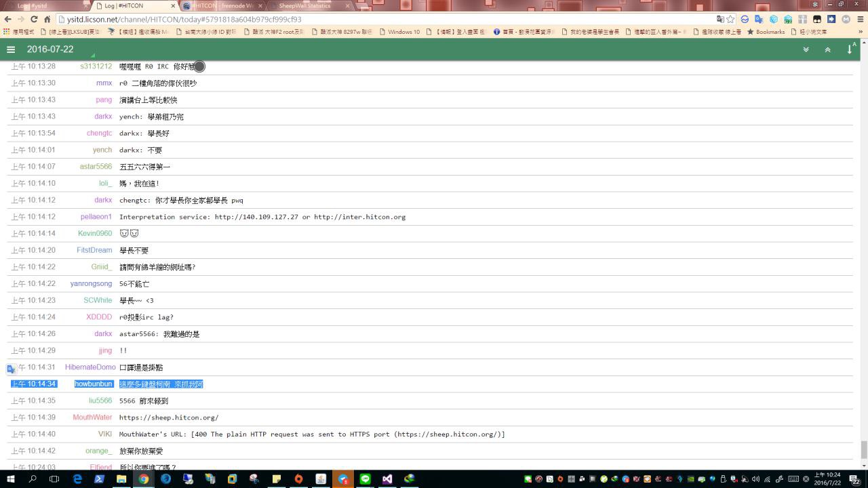Viewport: 868px width, 488px height.
Task: Switch to the 'SheepWall Statistics' tab
Action: pos(309,6)
